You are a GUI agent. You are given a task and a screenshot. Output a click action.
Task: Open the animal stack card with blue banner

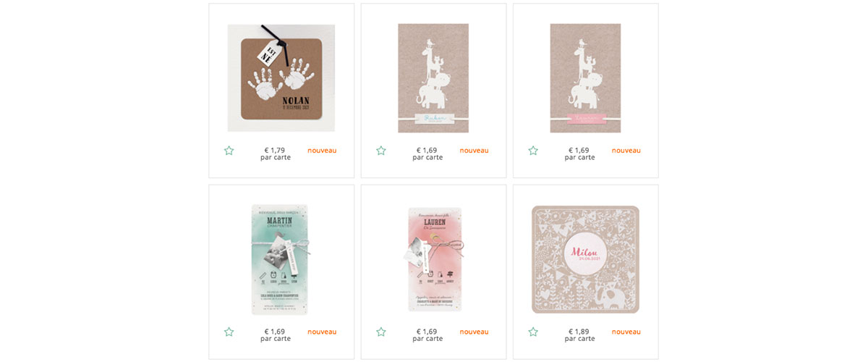click(x=433, y=78)
